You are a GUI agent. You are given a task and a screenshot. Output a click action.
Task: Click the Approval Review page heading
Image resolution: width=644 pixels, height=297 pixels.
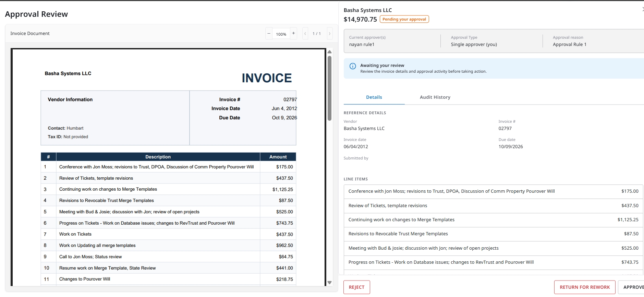click(36, 14)
